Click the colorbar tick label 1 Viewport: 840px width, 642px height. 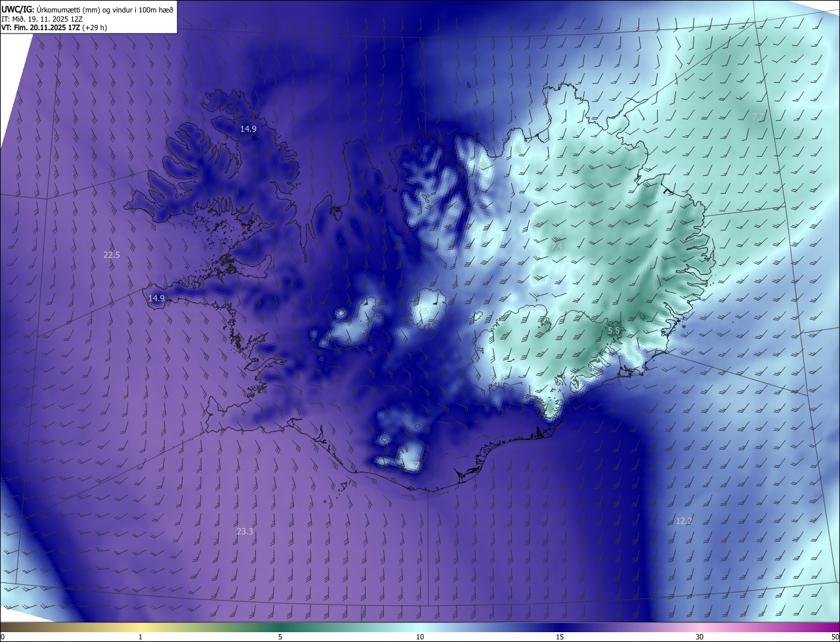click(140, 637)
